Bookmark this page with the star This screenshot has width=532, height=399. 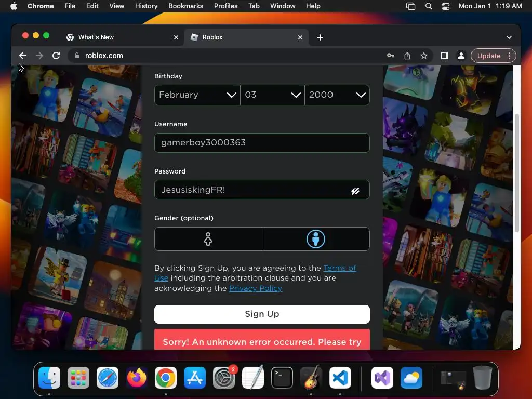click(424, 56)
